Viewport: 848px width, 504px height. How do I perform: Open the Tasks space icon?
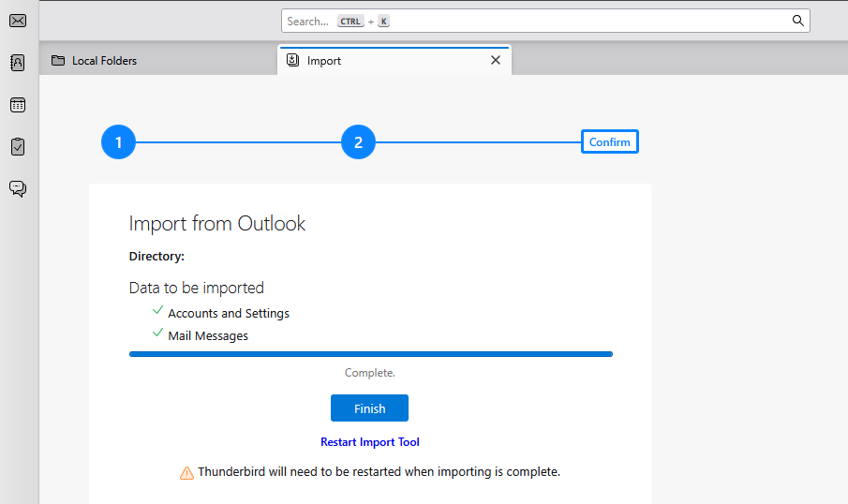(18, 146)
